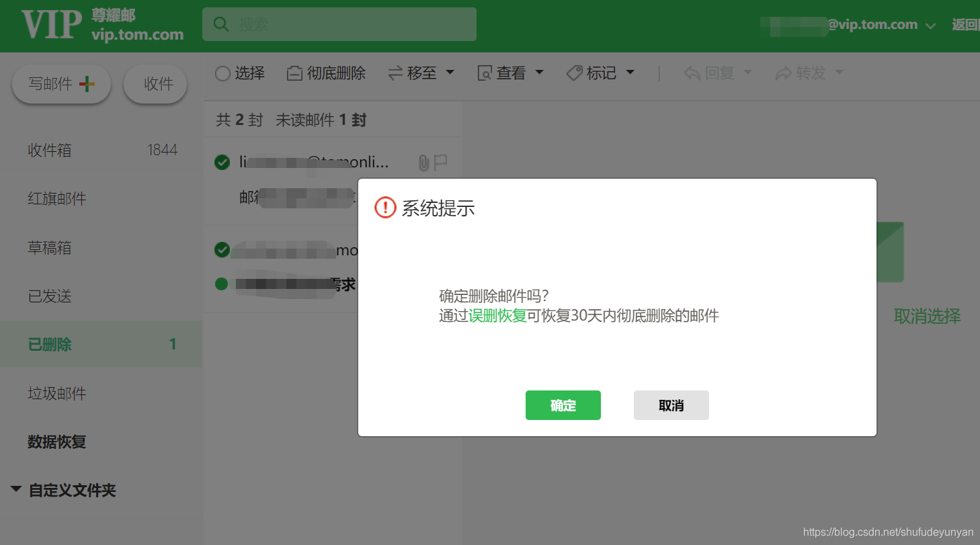Click the search magnifier icon
The height and width of the screenshot is (545, 980).
pyautogui.click(x=221, y=24)
